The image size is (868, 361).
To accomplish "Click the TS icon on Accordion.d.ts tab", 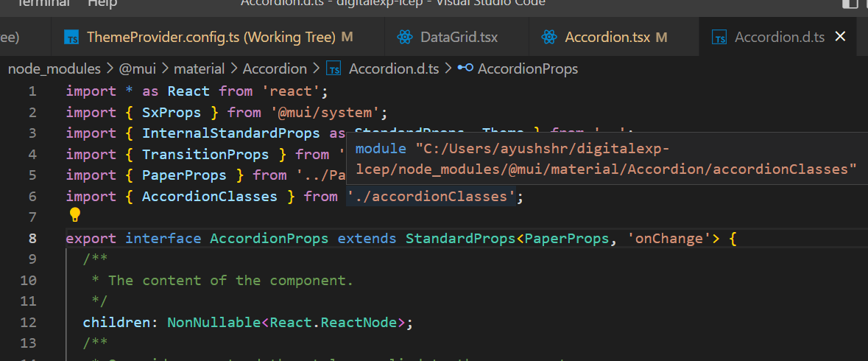I will [719, 38].
